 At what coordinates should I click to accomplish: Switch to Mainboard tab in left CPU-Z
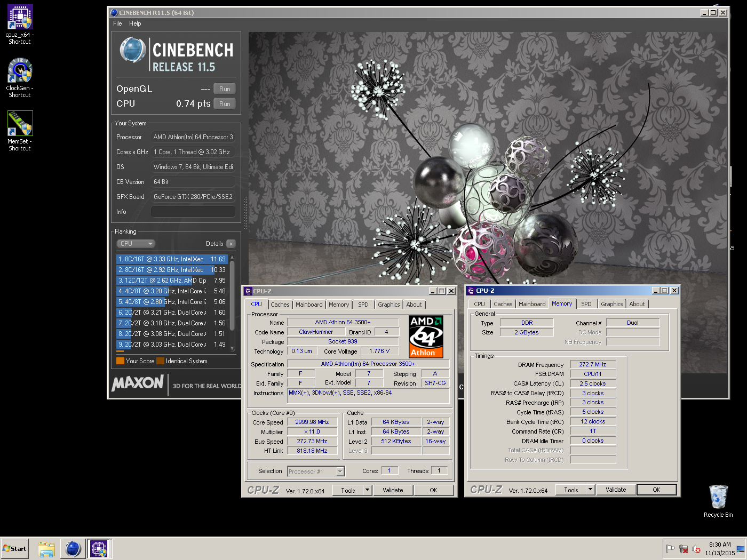click(309, 305)
